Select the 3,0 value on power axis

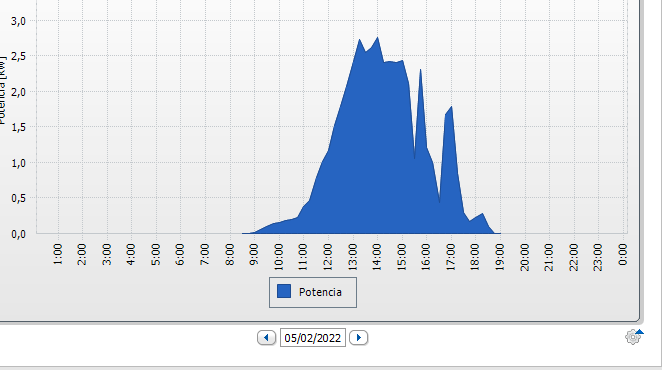pyautogui.click(x=18, y=21)
